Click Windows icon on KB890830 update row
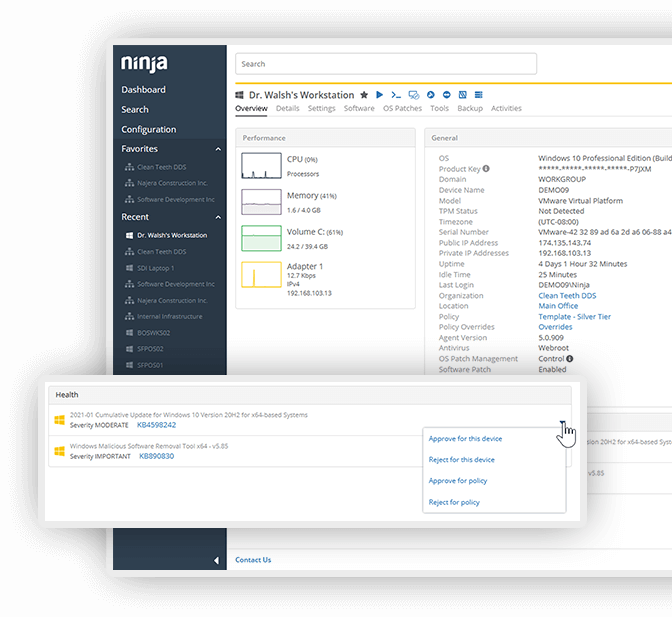Image resolution: width=672 pixels, height=617 pixels. click(60, 451)
